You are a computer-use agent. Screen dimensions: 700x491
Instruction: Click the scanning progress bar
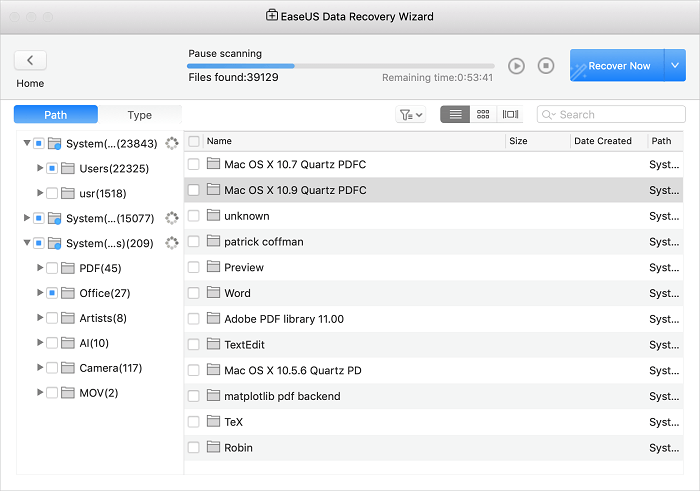(341, 66)
